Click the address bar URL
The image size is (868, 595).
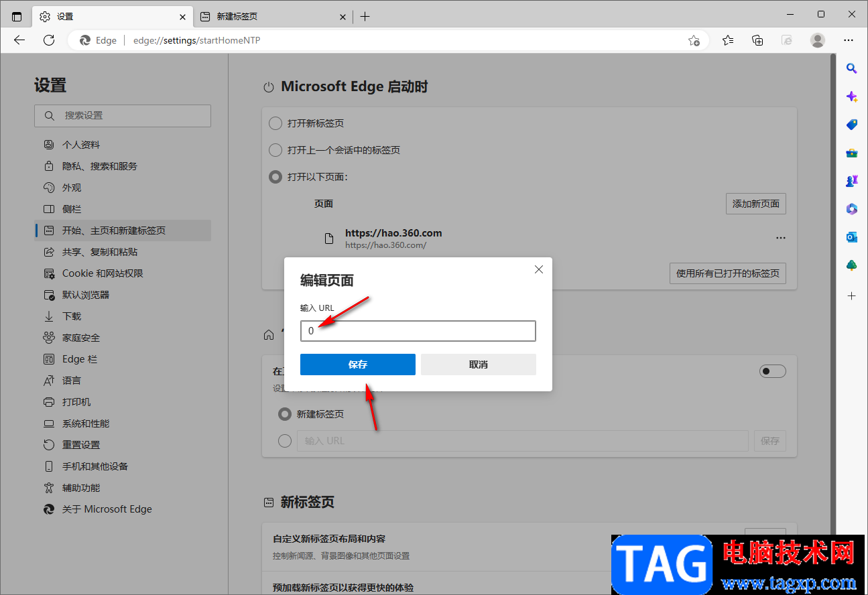197,40
